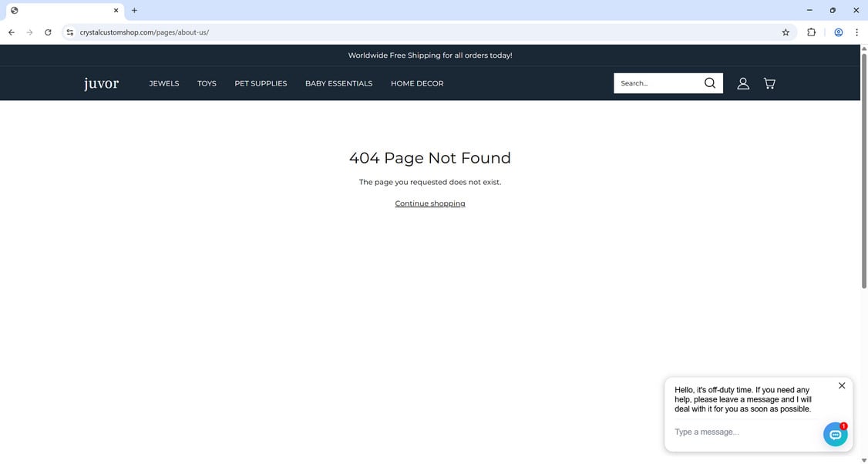View the shopping cart icon

coord(769,82)
